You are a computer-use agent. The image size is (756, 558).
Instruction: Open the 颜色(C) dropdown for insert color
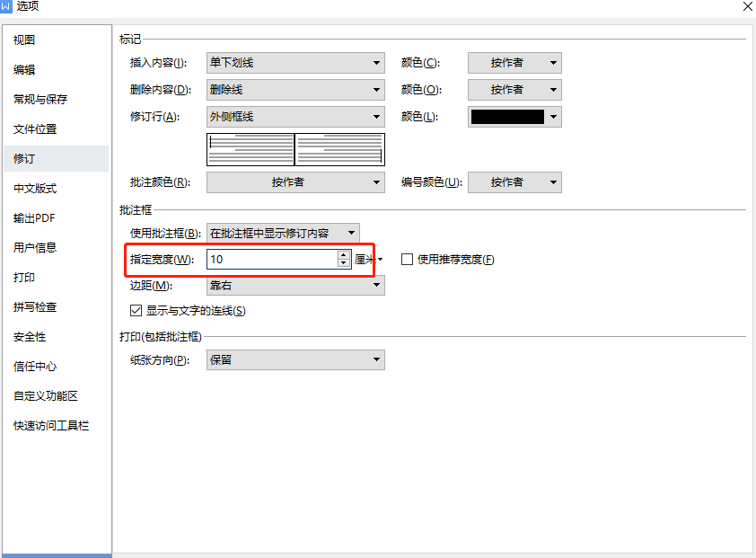514,62
